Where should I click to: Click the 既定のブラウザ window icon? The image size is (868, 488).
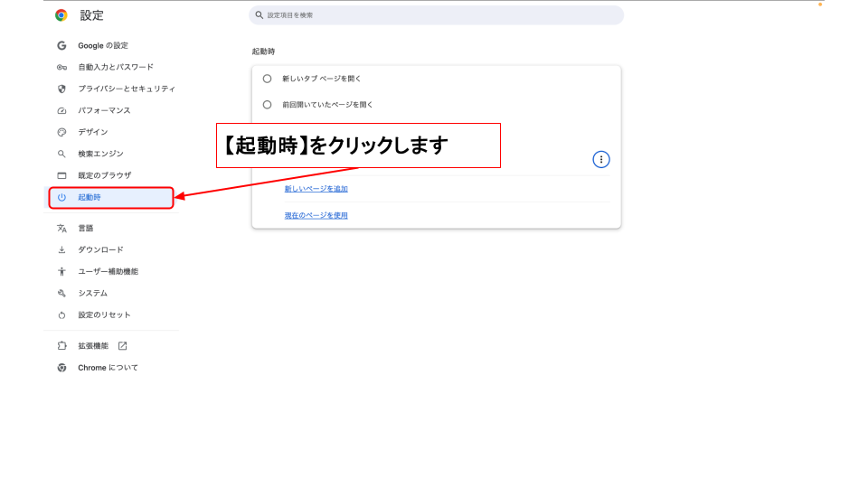[61, 175]
